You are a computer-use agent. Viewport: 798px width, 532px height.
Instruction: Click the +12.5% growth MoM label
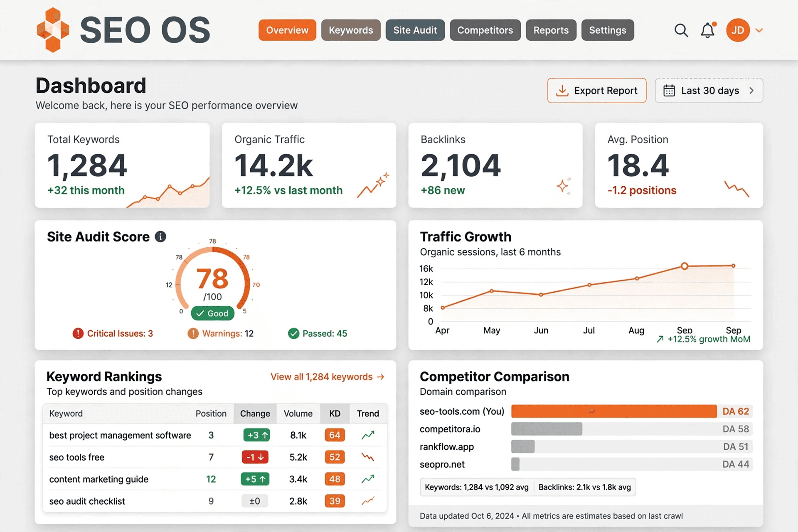703,339
